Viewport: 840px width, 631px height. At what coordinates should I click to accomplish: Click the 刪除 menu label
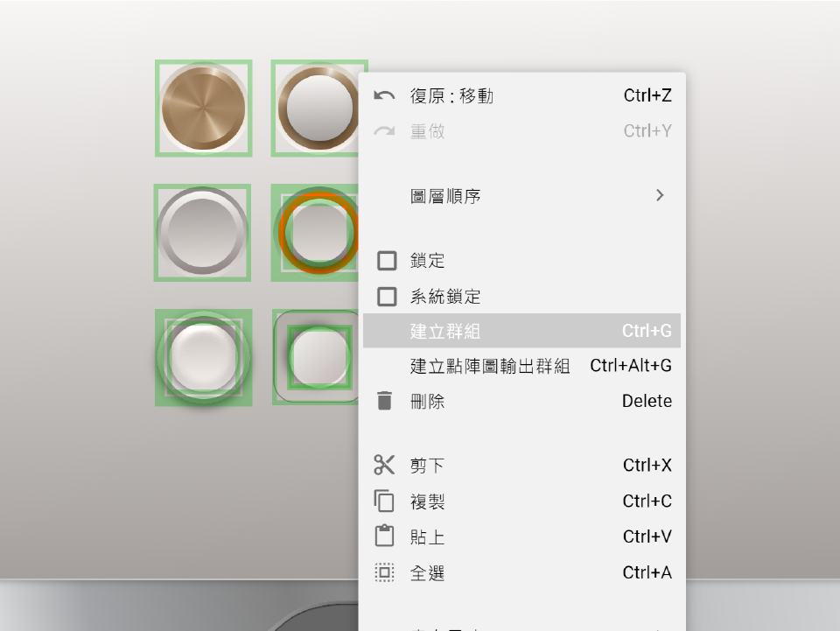[428, 401]
